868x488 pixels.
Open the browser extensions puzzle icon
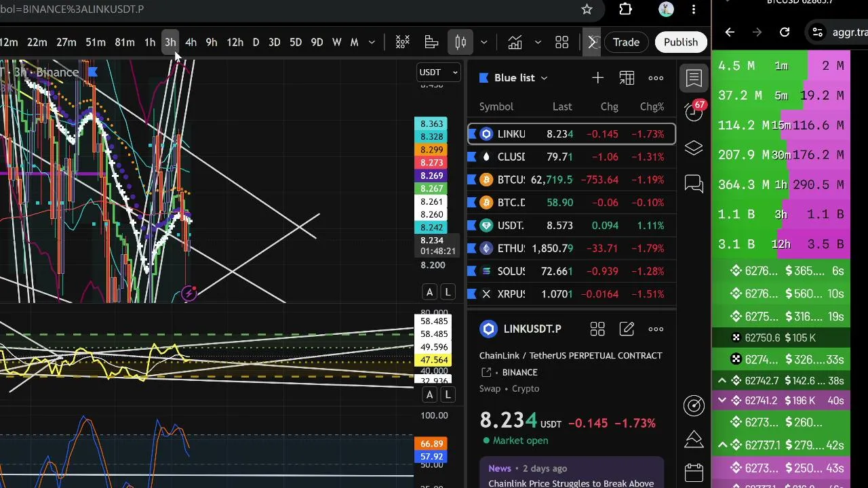pyautogui.click(x=625, y=9)
